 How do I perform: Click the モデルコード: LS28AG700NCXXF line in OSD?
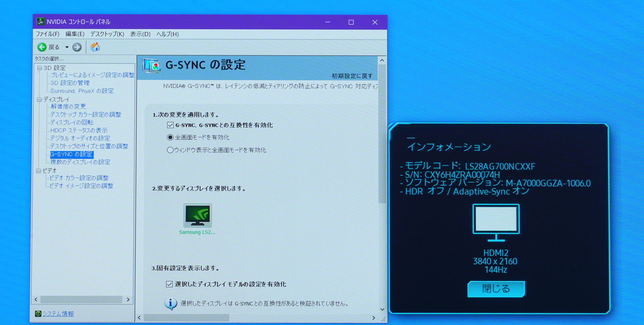[467, 166]
